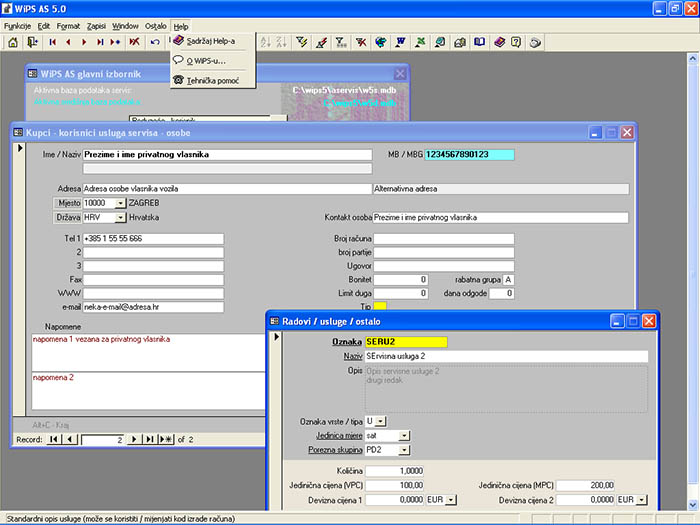Viewport: 700px width, 525px height.
Task: Click the print preview toolbar icon
Action: (x=460, y=42)
